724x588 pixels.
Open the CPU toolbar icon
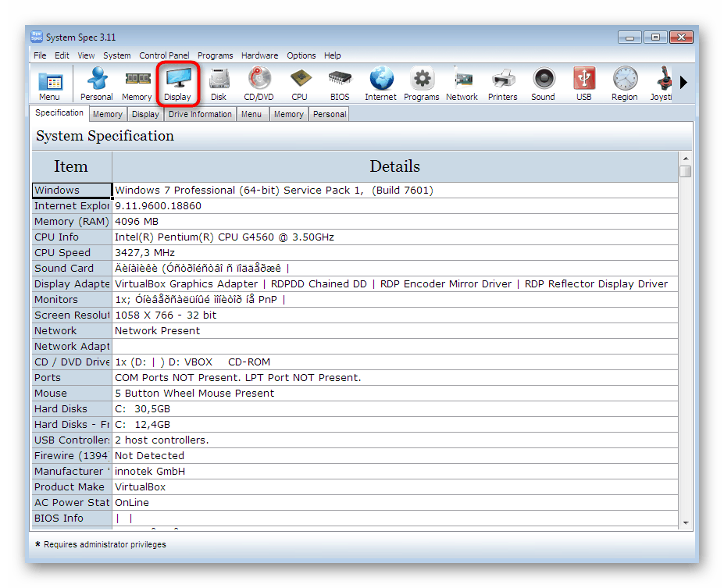tap(300, 84)
